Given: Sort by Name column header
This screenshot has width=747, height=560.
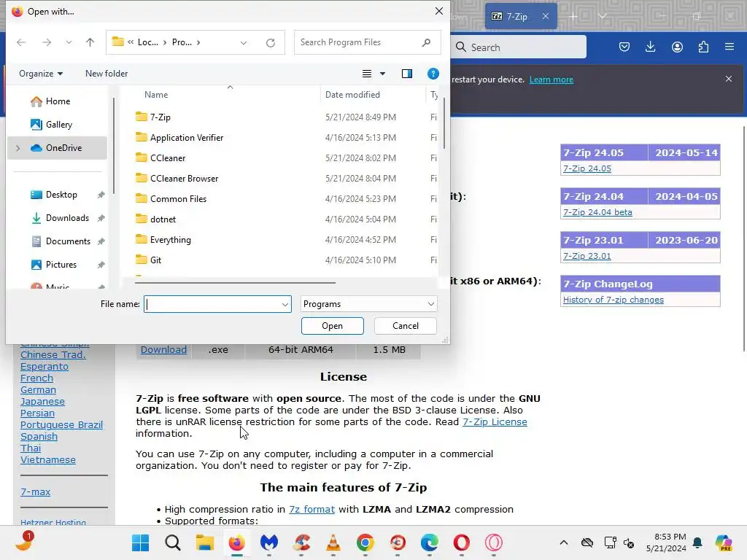Looking at the screenshot, I should tap(156, 94).
